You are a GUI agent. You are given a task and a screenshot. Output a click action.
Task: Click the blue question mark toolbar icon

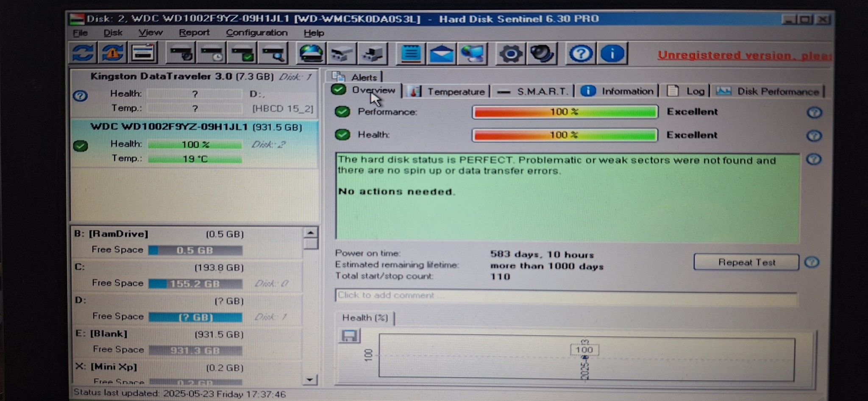pyautogui.click(x=580, y=54)
